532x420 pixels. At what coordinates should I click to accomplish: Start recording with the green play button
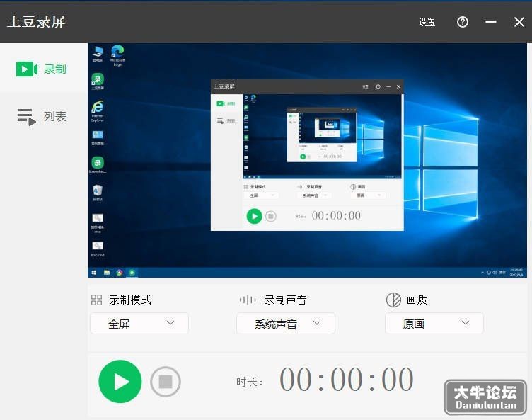[x=120, y=381]
